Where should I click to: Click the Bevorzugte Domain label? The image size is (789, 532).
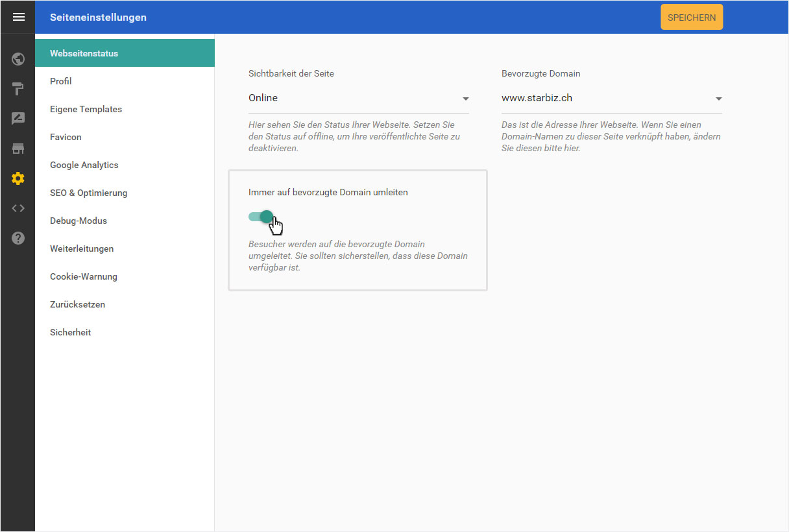[x=541, y=73]
